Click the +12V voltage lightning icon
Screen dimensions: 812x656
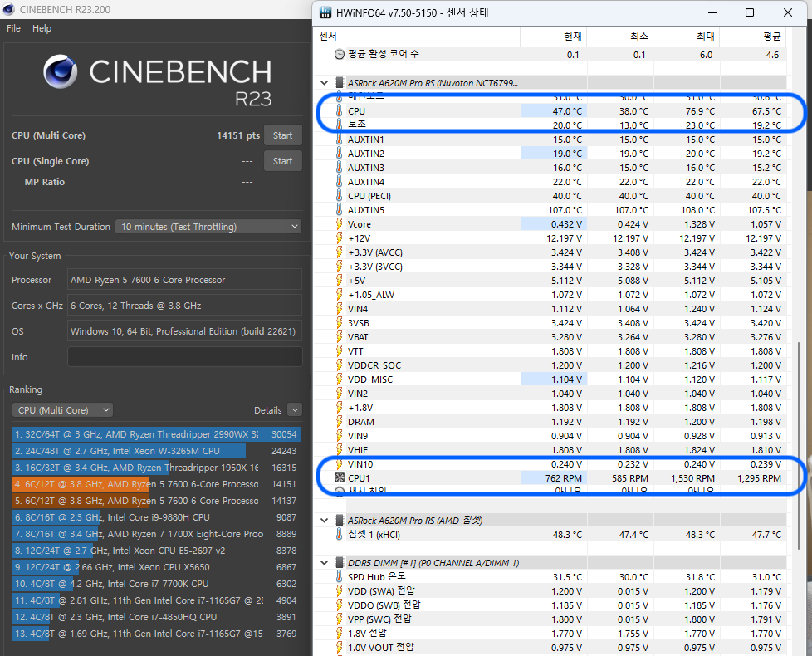pyautogui.click(x=340, y=238)
